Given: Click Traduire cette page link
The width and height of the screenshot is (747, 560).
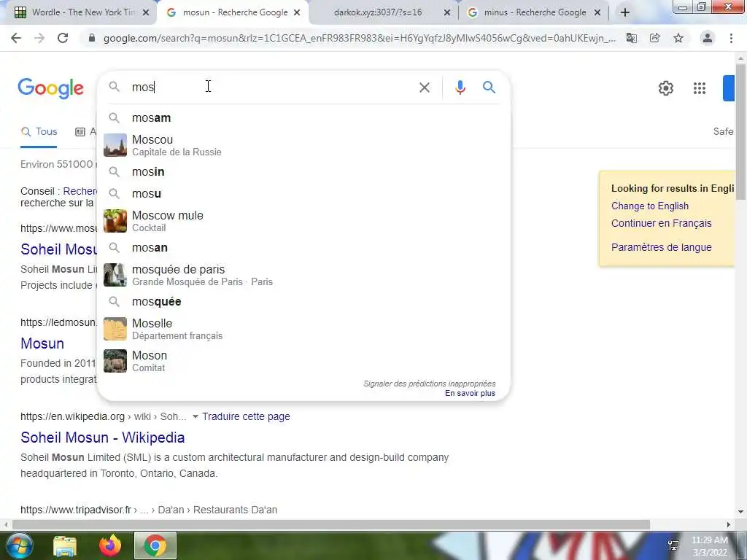Looking at the screenshot, I should [x=246, y=416].
